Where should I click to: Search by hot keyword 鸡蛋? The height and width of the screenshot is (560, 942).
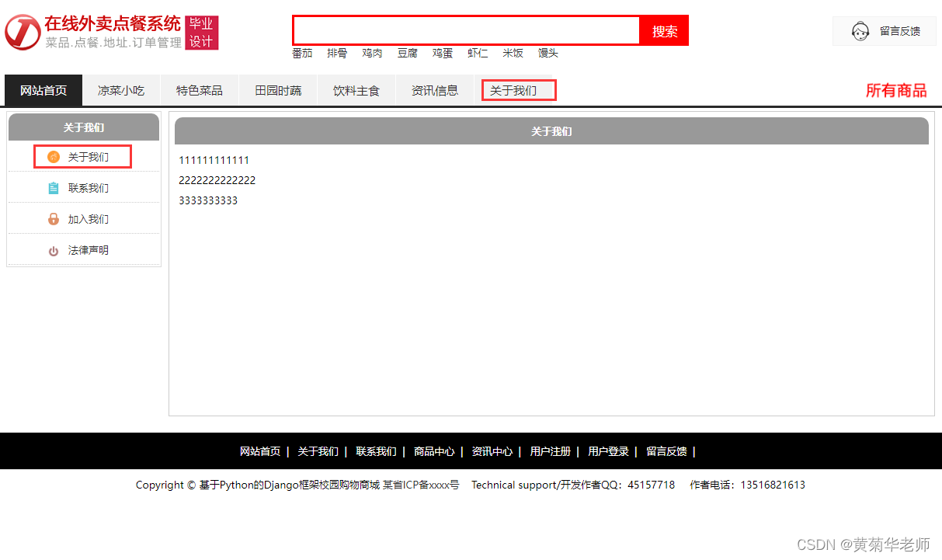[x=443, y=53]
